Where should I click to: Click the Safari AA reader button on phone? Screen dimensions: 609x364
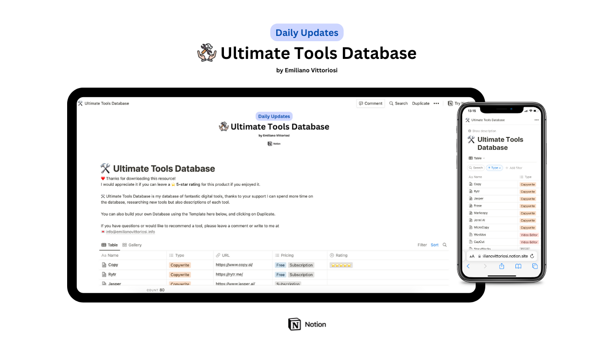(x=472, y=256)
